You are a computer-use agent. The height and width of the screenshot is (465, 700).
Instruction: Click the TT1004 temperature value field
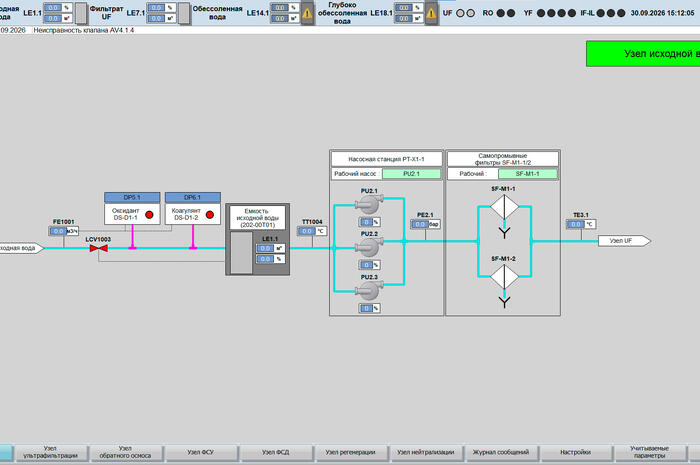point(307,231)
